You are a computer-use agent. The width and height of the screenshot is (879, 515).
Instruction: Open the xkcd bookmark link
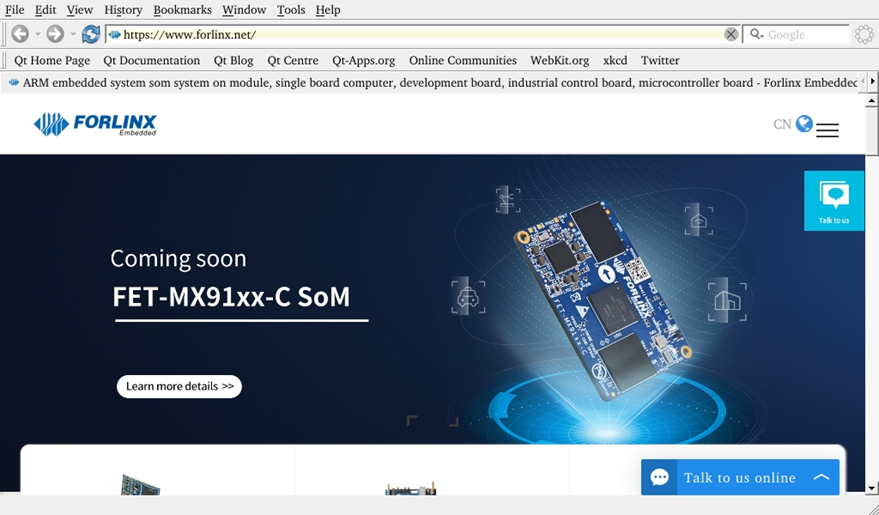click(615, 60)
